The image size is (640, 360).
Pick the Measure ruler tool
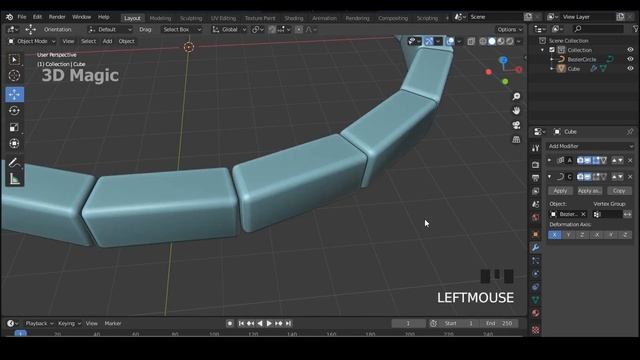[x=14, y=179]
